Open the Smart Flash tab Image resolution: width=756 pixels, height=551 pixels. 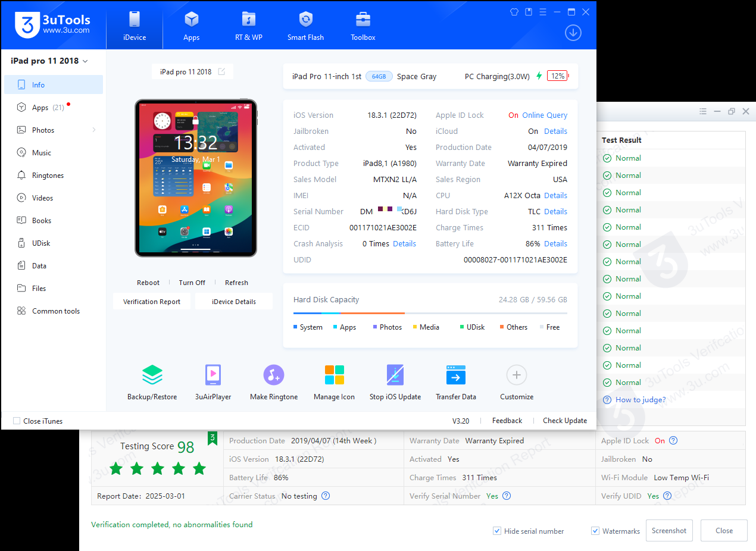[305, 26]
